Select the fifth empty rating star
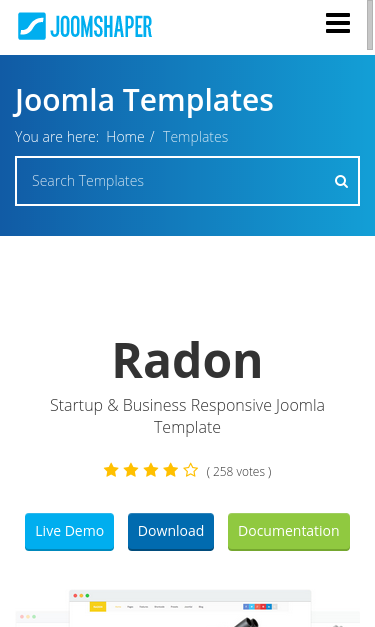The width and height of the screenshot is (375, 627). point(191,470)
